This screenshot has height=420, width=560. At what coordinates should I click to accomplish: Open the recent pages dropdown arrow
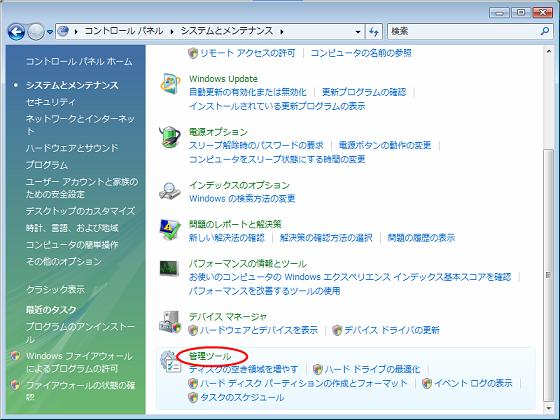tap(50, 32)
